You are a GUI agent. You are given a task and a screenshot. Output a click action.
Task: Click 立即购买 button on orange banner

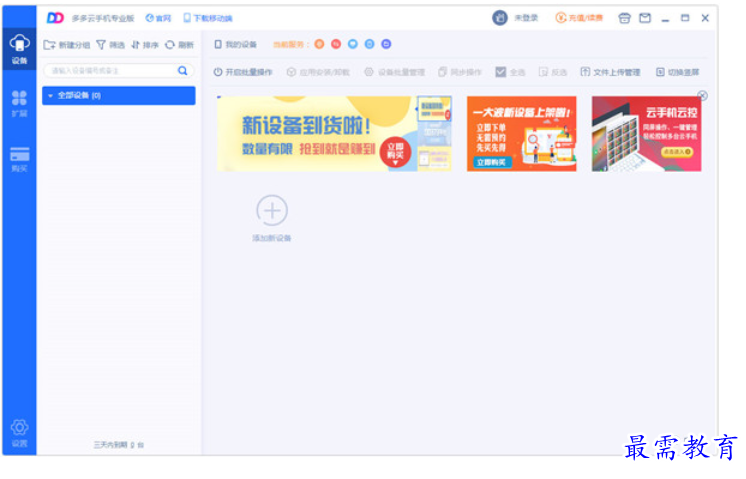(x=492, y=162)
